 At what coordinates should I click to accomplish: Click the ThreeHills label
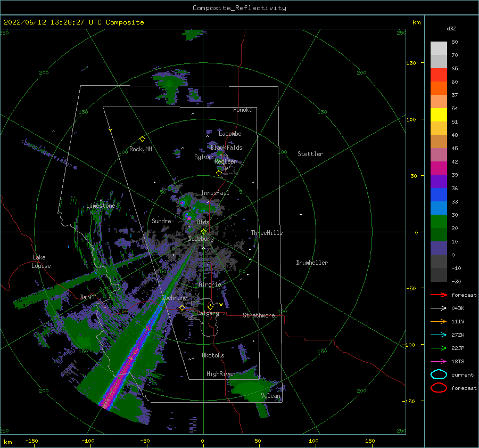(267, 233)
